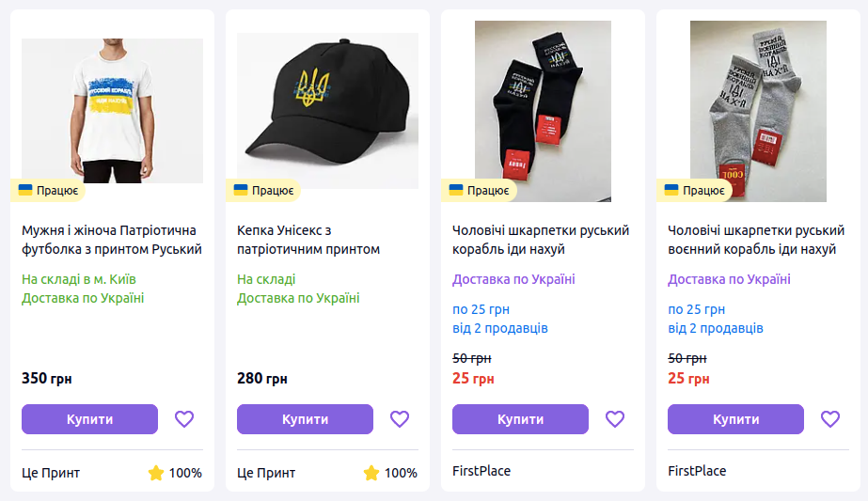Click the star rating for the T-shirt seller
Viewport: 868px width, 501px height.
pyautogui.click(x=156, y=473)
